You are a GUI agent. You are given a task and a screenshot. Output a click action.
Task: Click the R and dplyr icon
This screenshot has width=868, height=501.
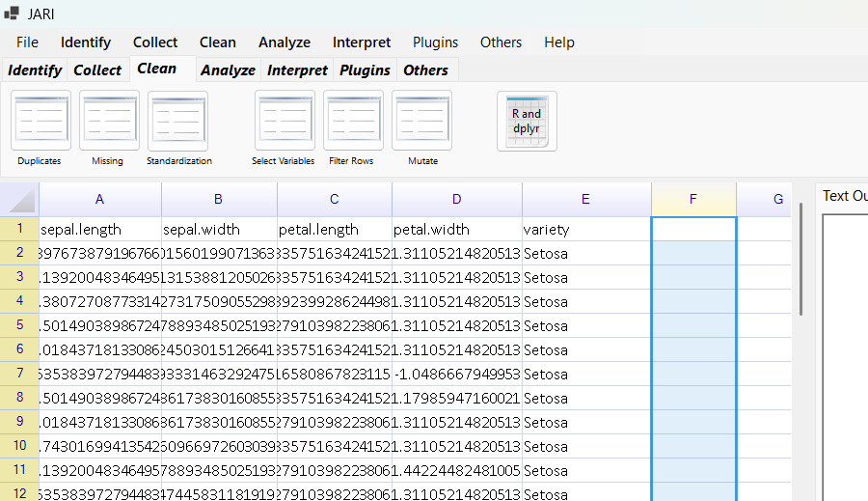tap(527, 121)
